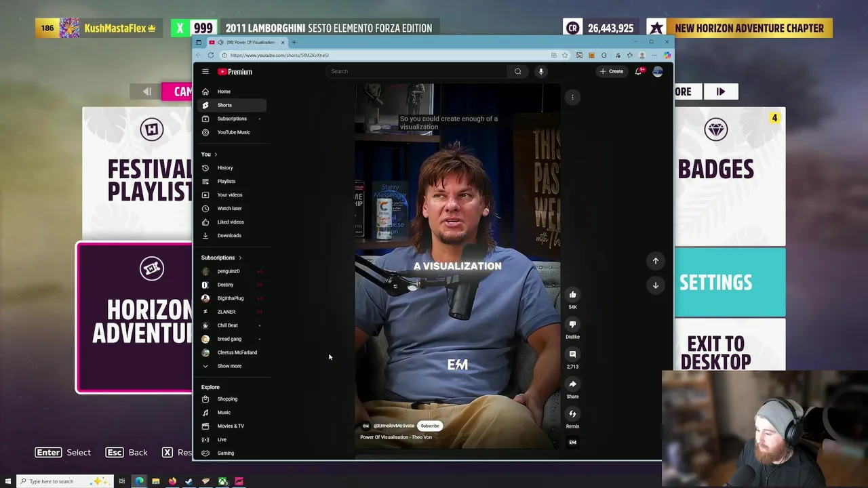Open the @ErmolovMotivate channel link
The image size is (868, 488).
click(393, 426)
